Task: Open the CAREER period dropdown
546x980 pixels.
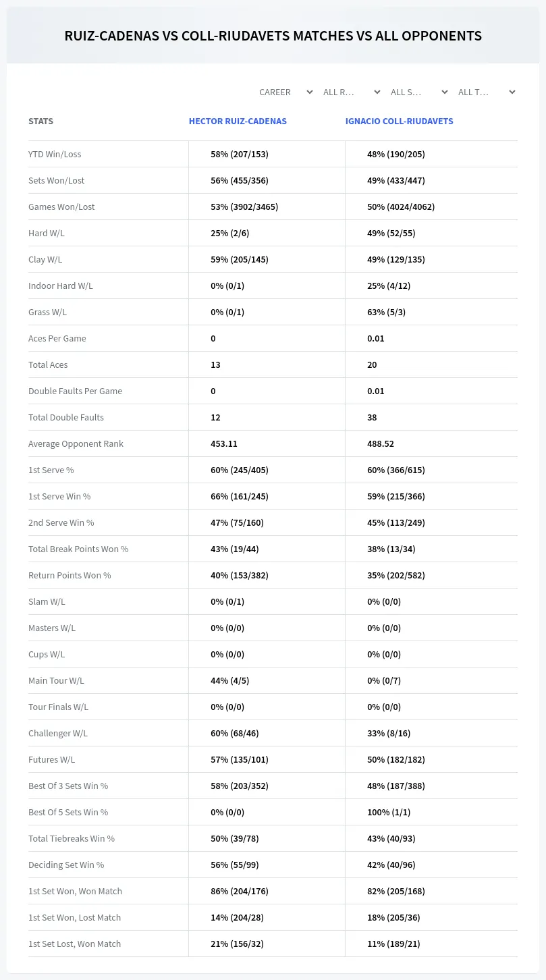Action: [x=285, y=92]
